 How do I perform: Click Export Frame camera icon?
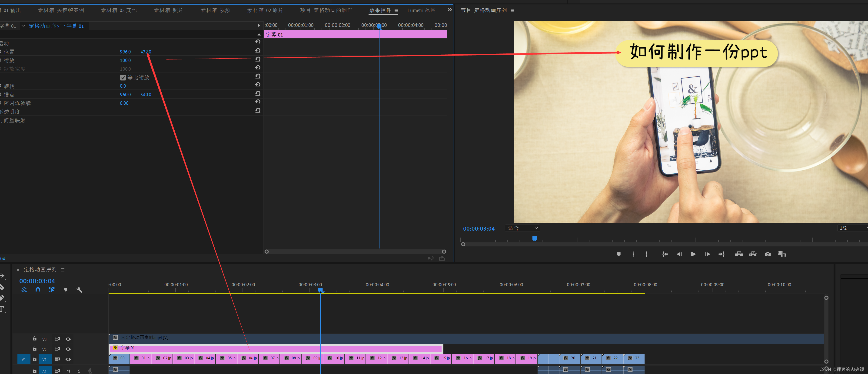pyautogui.click(x=768, y=254)
